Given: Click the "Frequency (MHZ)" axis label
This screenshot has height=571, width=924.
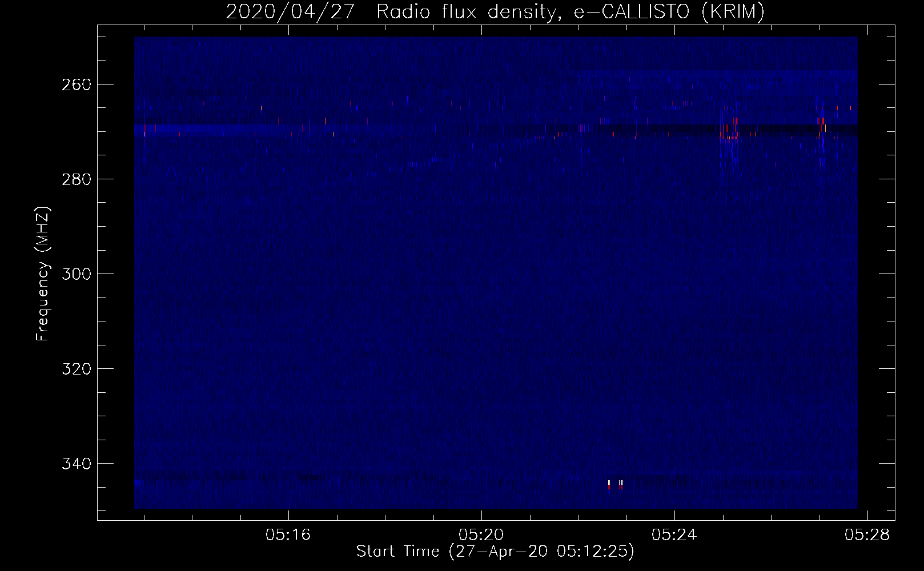Looking at the screenshot, I should click(43, 274).
